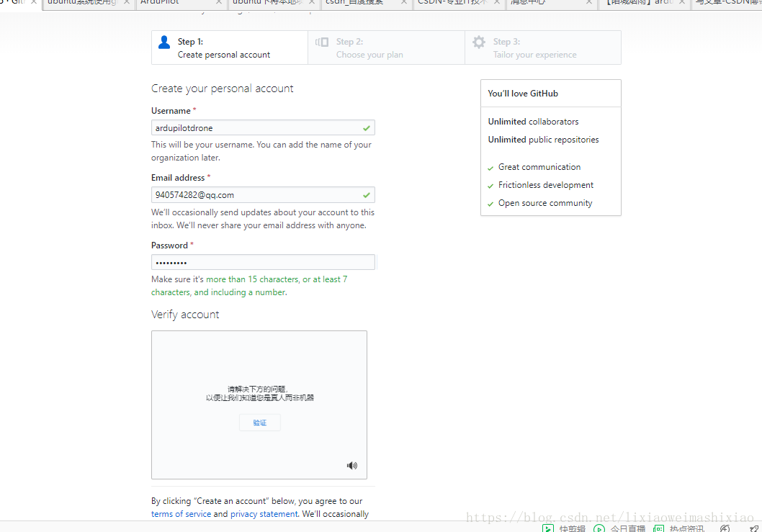762x532 pixels.
Task: Switch to the csdn_百度搜索 tab
Action: (367, 4)
